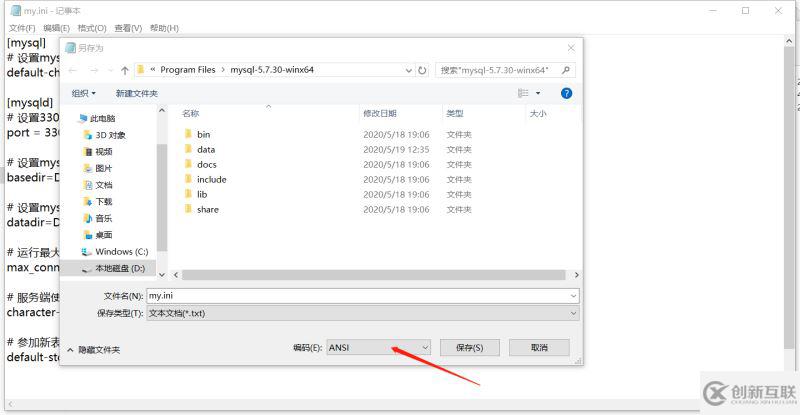Screen dimensions: 800x415
Task: Expand the 文件名 filename dropdown
Action: tap(573, 296)
